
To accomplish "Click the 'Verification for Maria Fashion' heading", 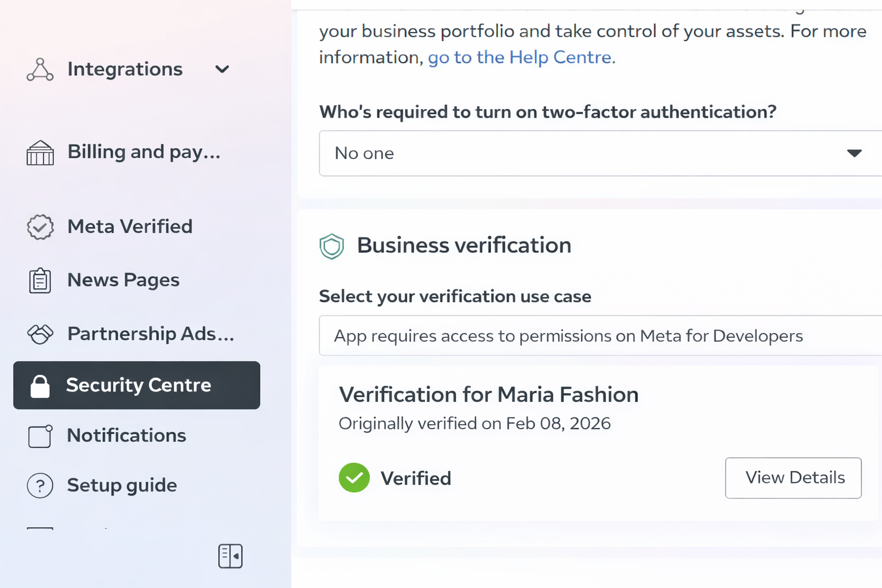I will (x=489, y=395).
